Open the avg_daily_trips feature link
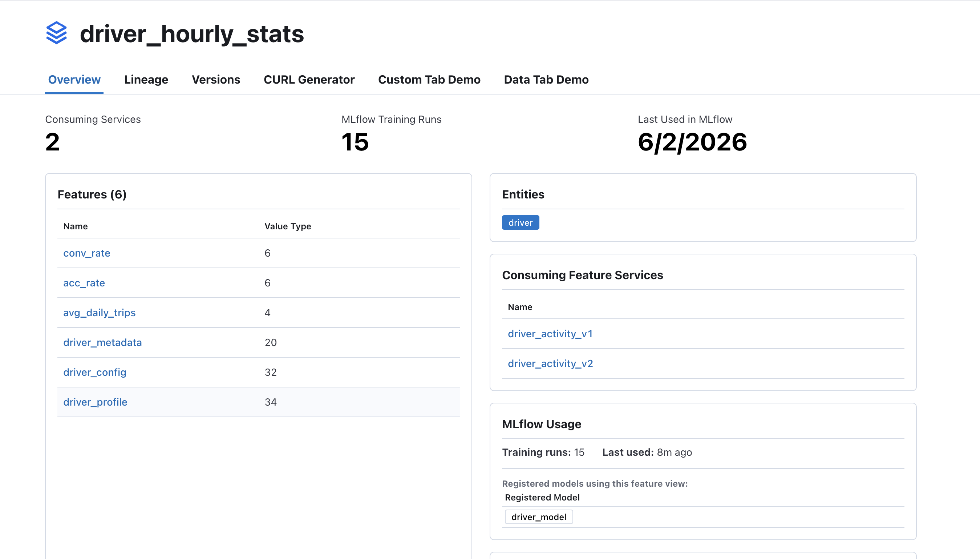980x559 pixels. click(99, 313)
